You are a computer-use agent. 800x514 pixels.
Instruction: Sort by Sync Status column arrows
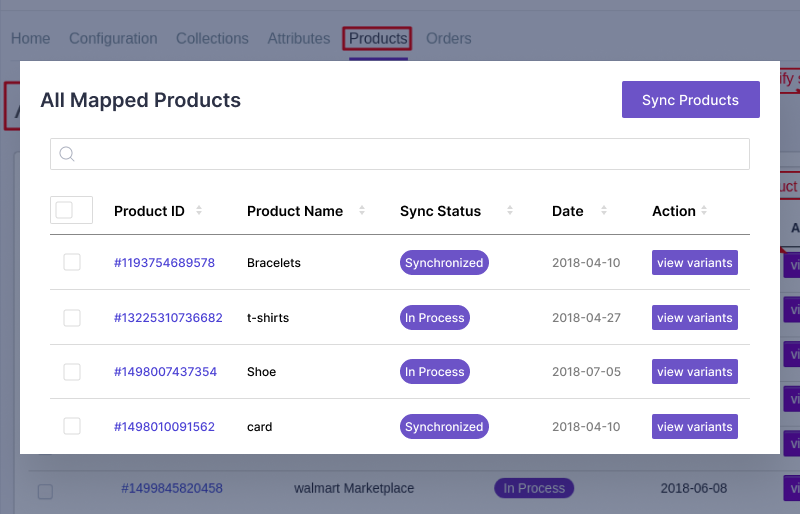click(x=510, y=211)
